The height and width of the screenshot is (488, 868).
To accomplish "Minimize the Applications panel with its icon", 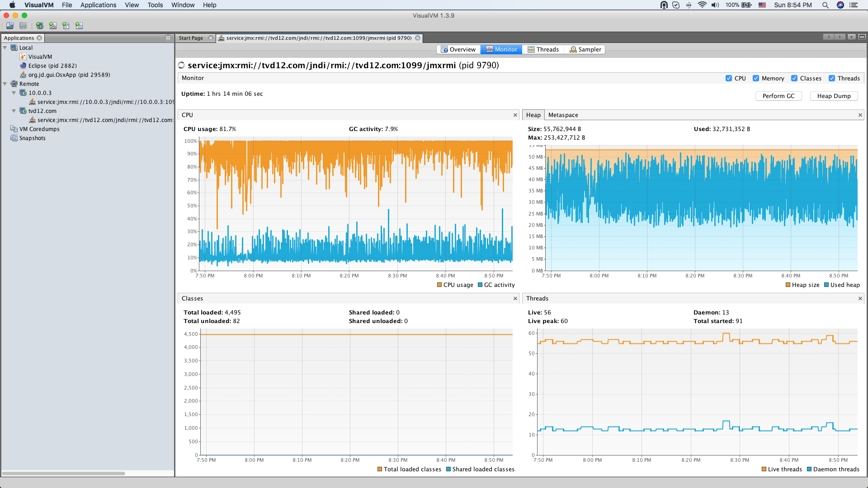I will coord(168,38).
